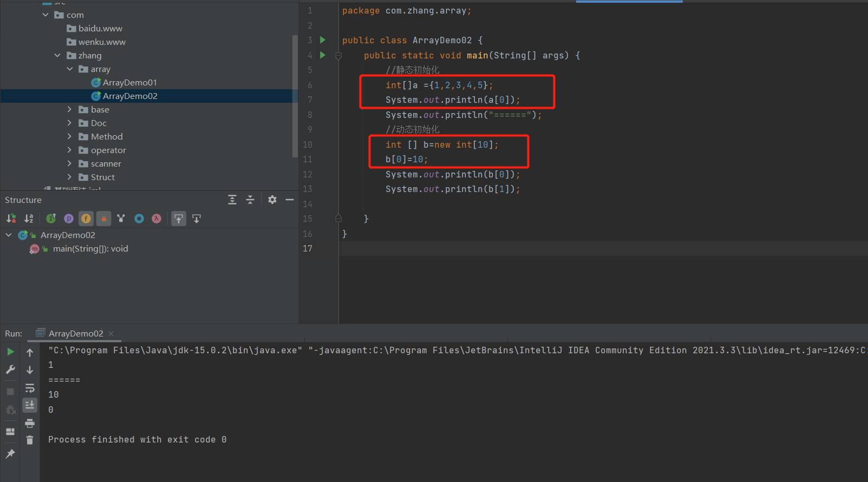Expand the base package

70,109
